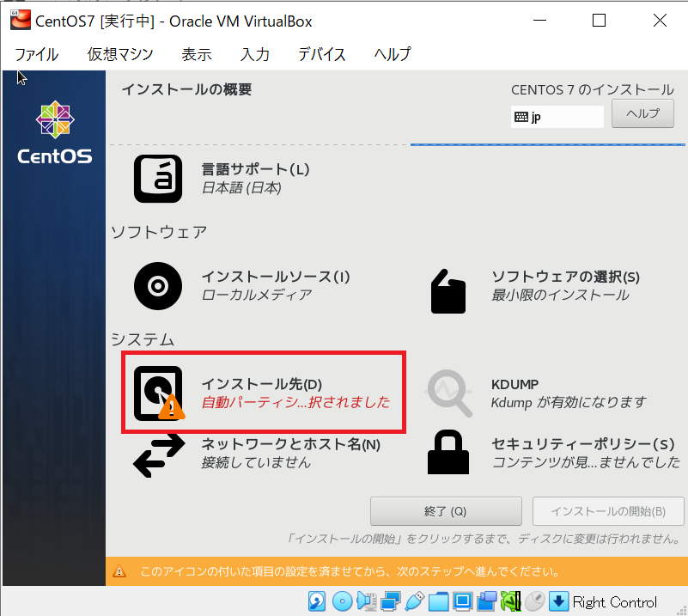Click the mouse integration status icon
Image resolution: width=688 pixels, height=616 pixels.
click(x=533, y=601)
